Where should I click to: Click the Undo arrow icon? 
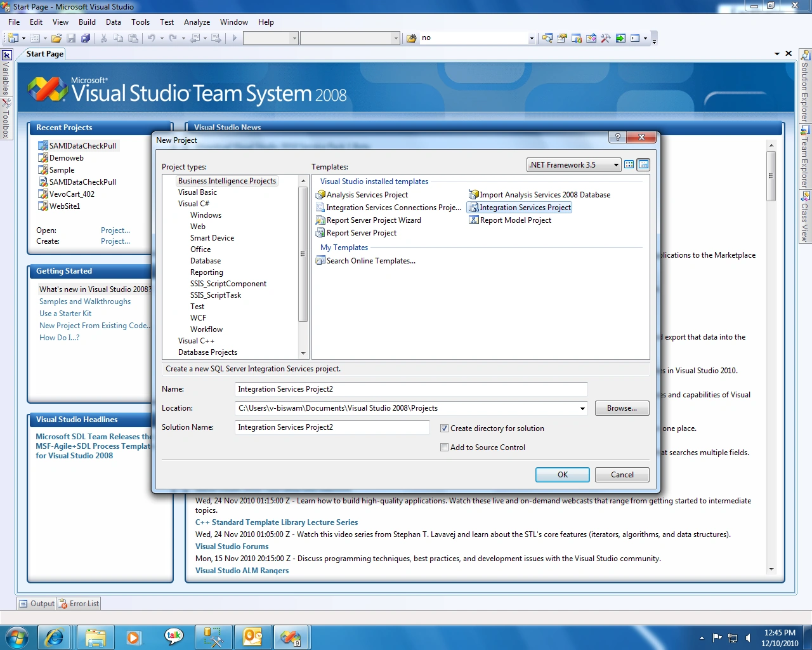coord(152,38)
